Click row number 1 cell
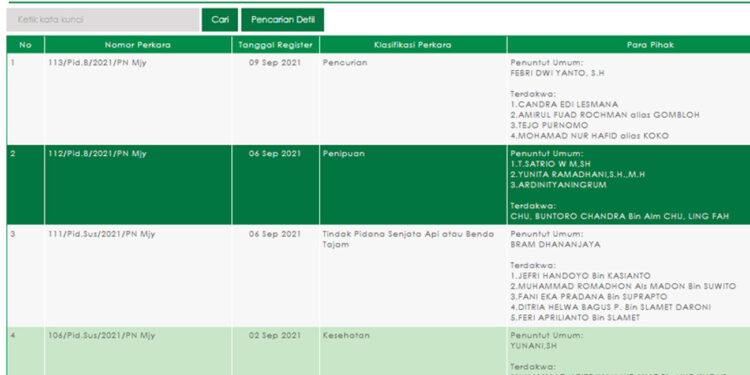This screenshot has width=750, height=375. coord(25,99)
